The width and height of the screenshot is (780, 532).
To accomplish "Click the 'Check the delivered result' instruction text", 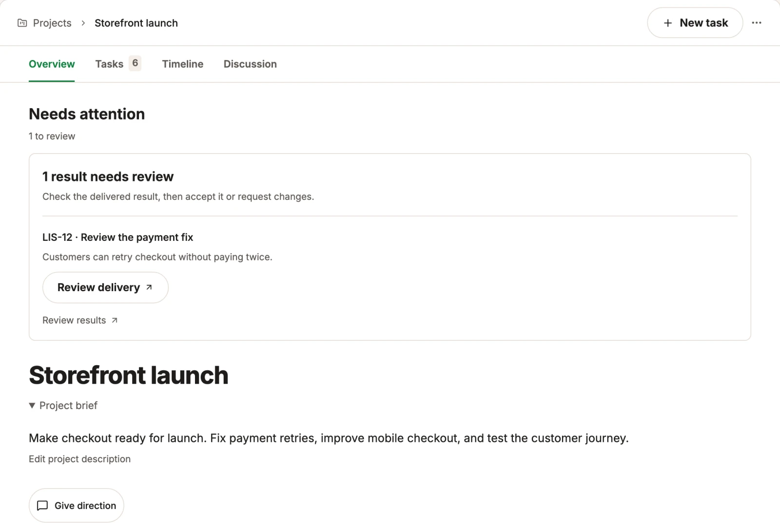I will point(178,197).
